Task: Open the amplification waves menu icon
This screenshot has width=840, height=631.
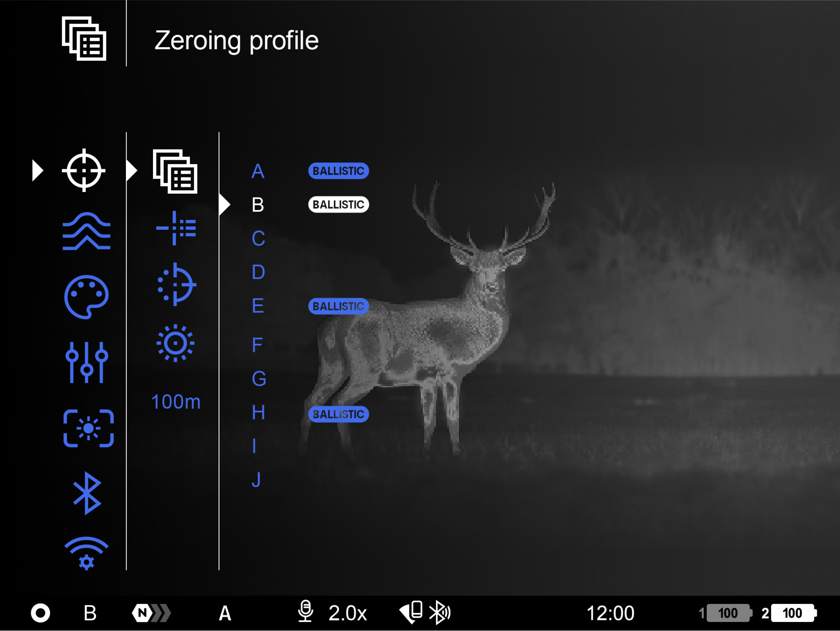Action: pos(86,231)
